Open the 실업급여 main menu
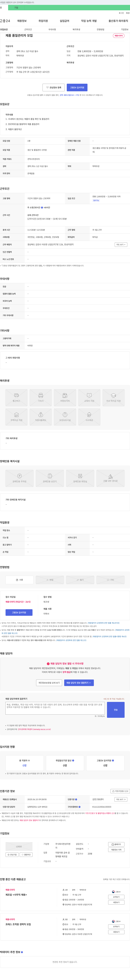 coord(65,21)
